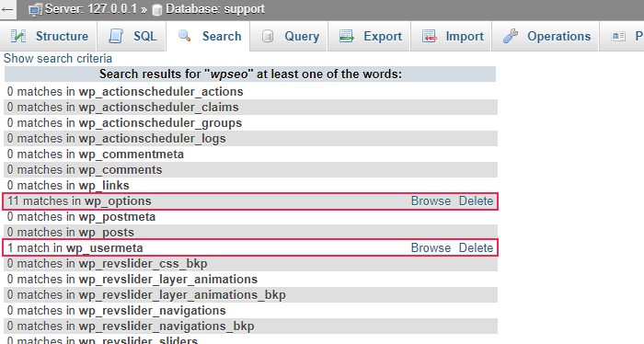Browse the wp_options matches
Image resolution: width=644 pixels, height=344 pixels.
click(431, 201)
